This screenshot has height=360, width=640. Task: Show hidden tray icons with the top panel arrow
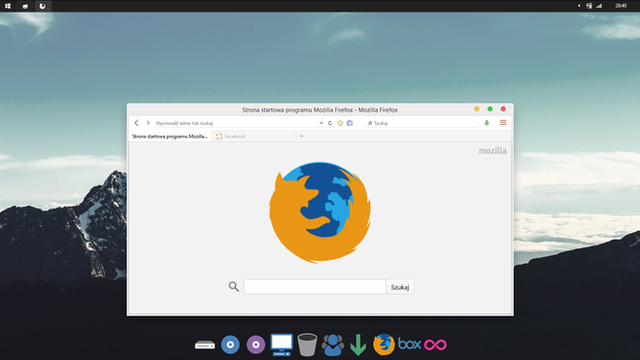[x=579, y=6]
